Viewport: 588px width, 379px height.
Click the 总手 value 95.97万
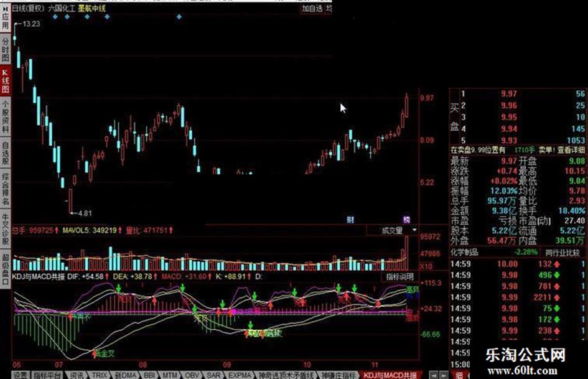tap(502, 201)
